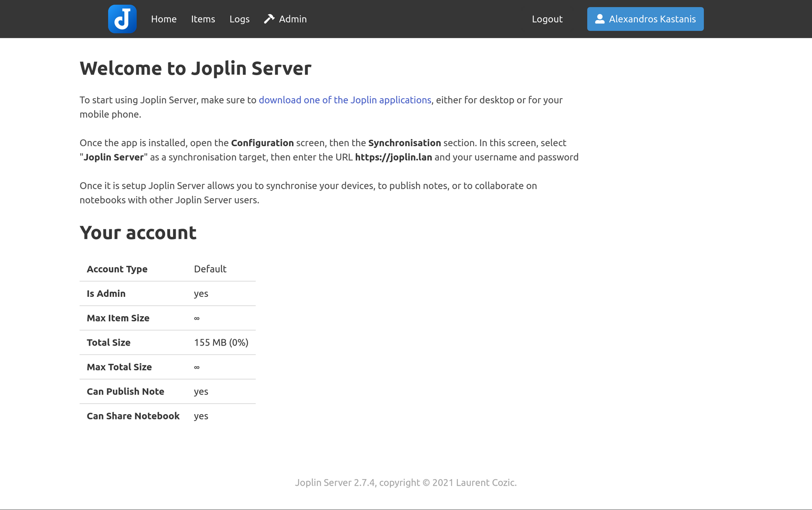
Task: Click the URL 'https://joplin.lan'
Action: pos(393,157)
